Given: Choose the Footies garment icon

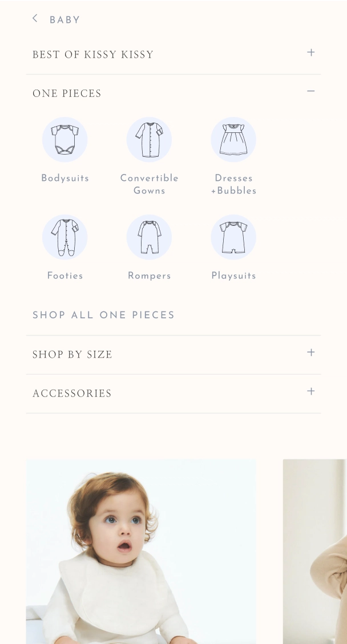Looking at the screenshot, I should pos(65,237).
